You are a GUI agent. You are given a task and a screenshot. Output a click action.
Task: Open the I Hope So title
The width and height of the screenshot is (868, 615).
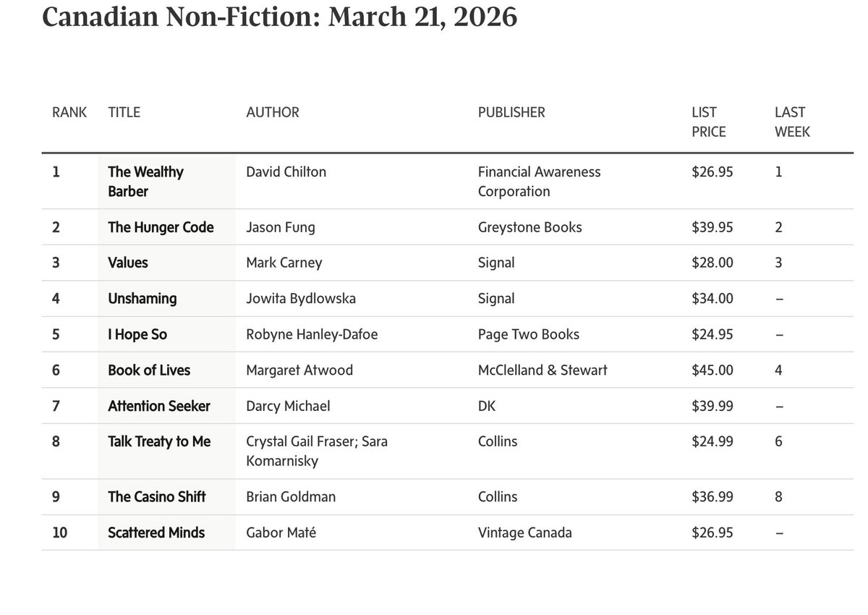point(137,334)
